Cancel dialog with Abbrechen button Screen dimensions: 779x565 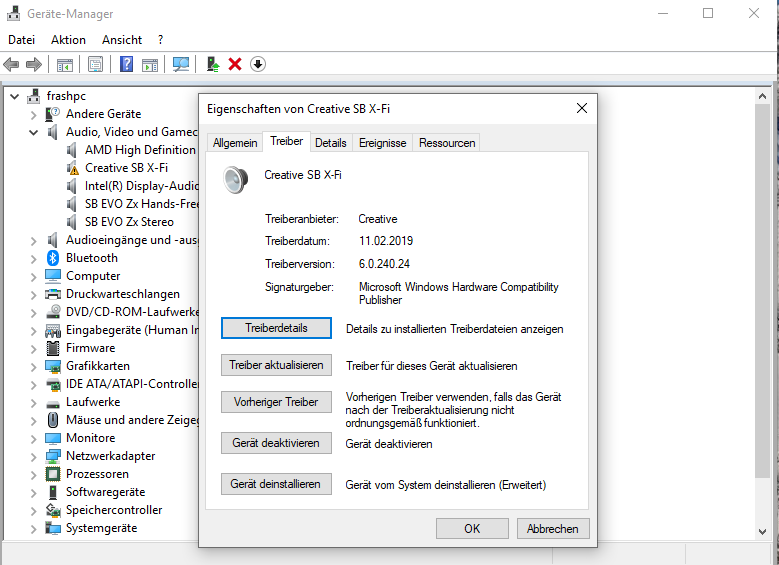click(x=553, y=529)
